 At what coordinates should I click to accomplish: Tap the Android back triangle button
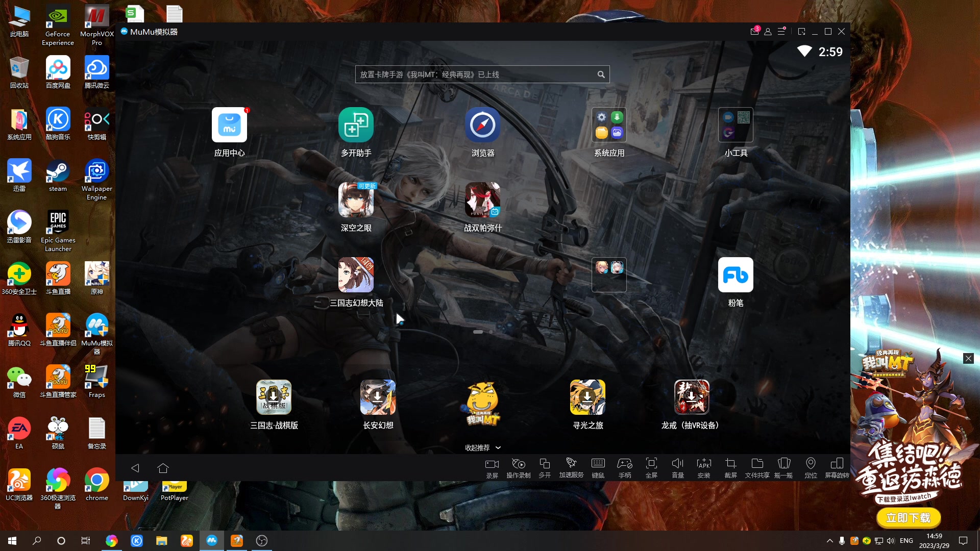click(135, 468)
